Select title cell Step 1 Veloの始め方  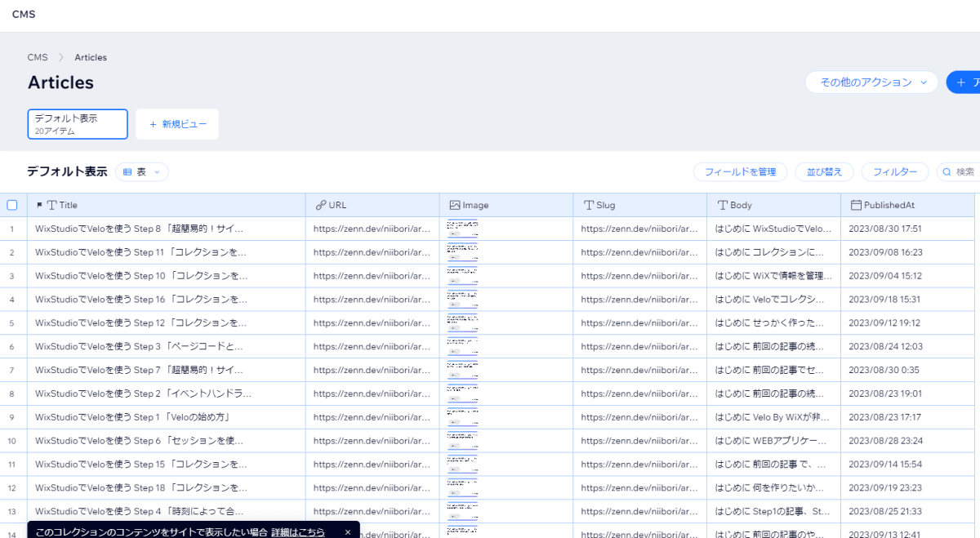[x=167, y=417]
